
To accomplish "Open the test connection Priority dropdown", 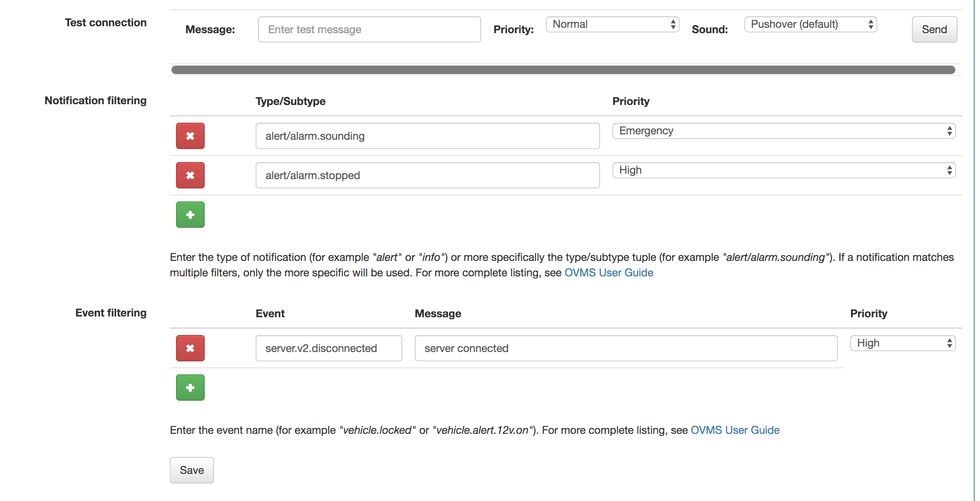I will 612,24.
